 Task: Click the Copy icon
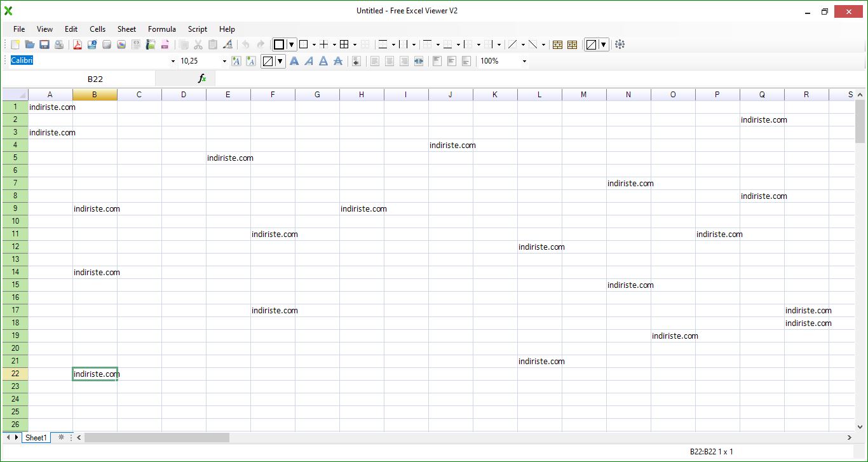point(184,44)
